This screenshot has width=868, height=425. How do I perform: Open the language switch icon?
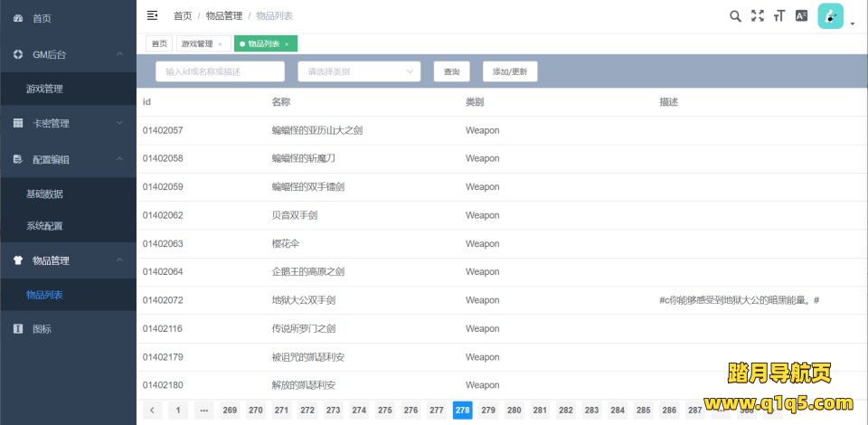801,15
